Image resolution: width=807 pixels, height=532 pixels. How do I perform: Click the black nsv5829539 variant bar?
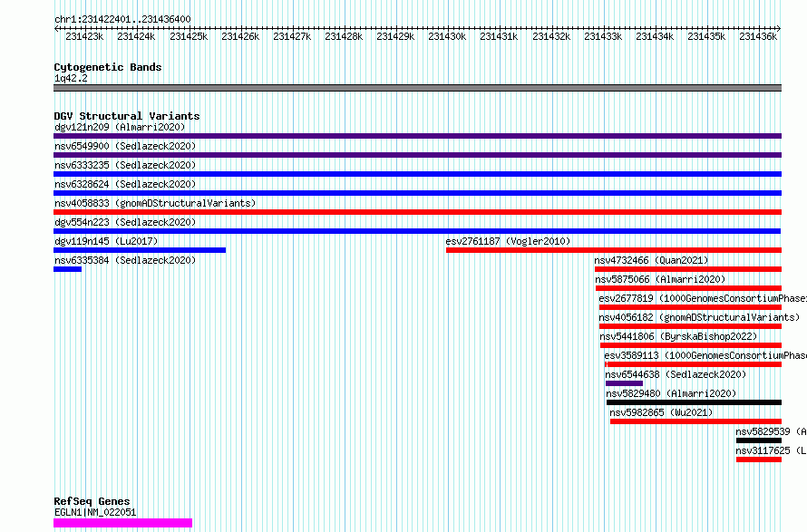click(x=759, y=440)
